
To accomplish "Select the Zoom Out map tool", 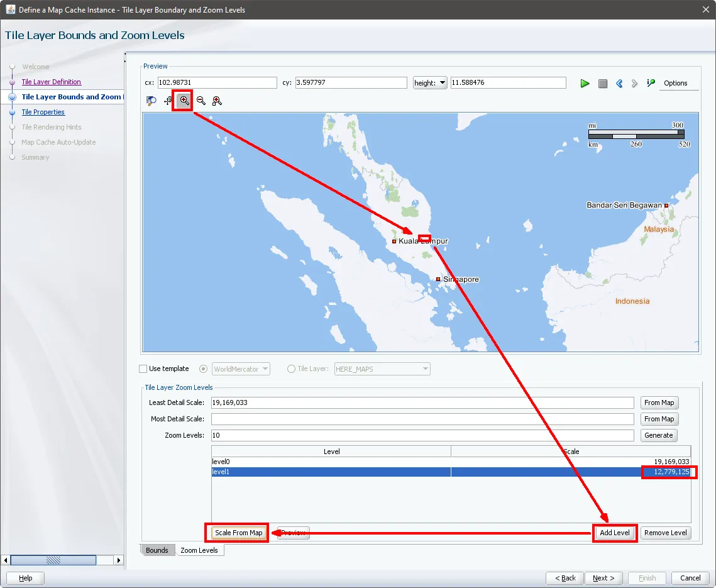I will point(201,101).
